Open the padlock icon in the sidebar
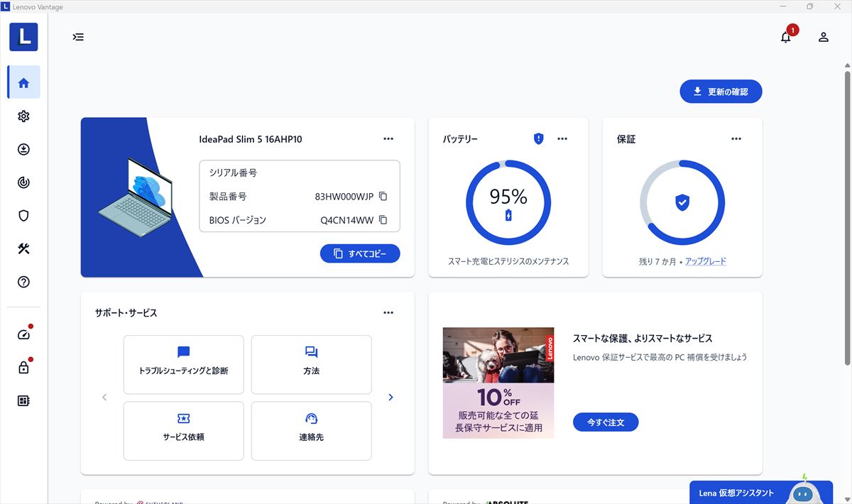This screenshot has height=504, width=852. (23, 367)
